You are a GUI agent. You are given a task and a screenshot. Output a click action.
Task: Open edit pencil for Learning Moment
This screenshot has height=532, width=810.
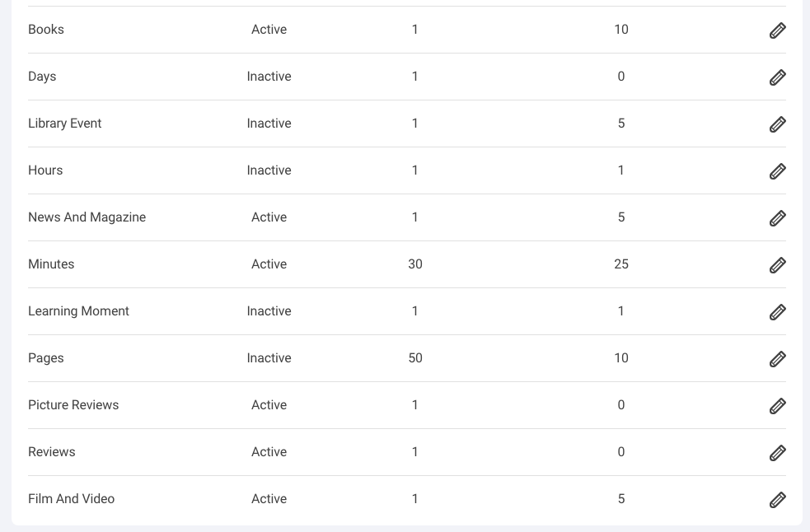click(x=778, y=312)
